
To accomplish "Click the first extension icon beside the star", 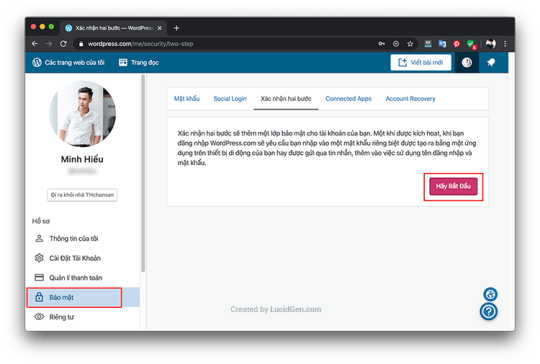I will pyautogui.click(x=428, y=44).
